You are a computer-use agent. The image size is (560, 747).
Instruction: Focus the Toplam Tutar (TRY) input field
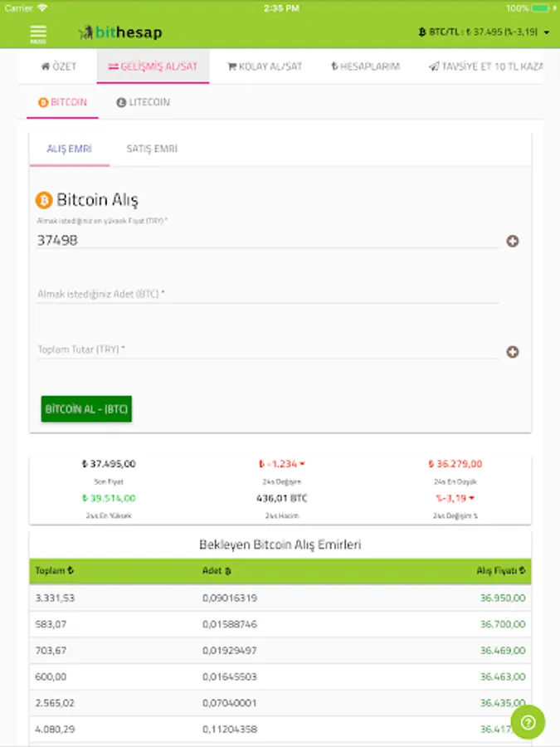267,350
